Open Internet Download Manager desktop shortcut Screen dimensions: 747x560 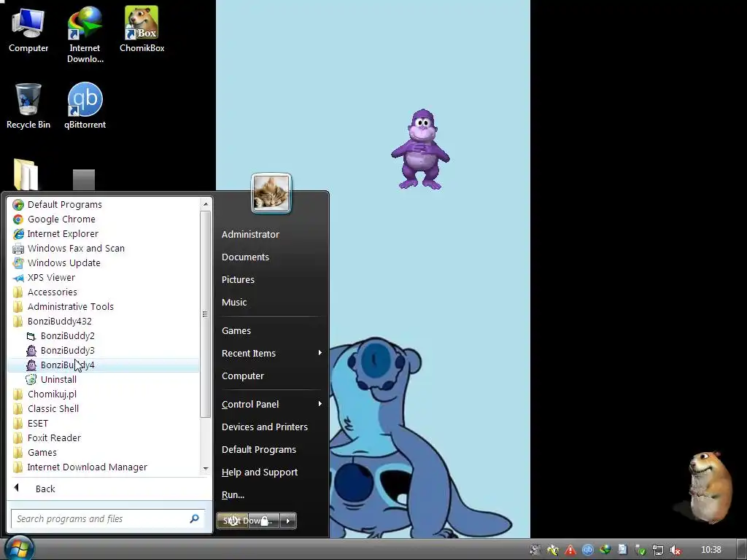pyautogui.click(x=85, y=34)
